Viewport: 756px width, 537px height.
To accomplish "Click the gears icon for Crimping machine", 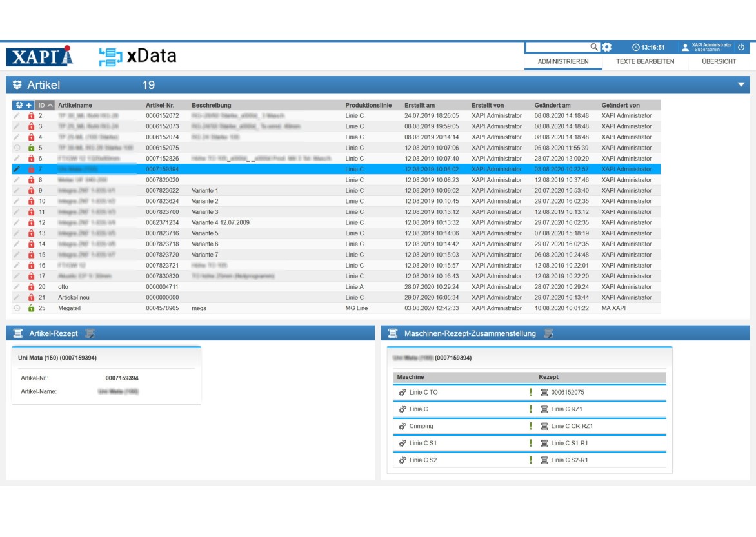I will [x=403, y=426].
